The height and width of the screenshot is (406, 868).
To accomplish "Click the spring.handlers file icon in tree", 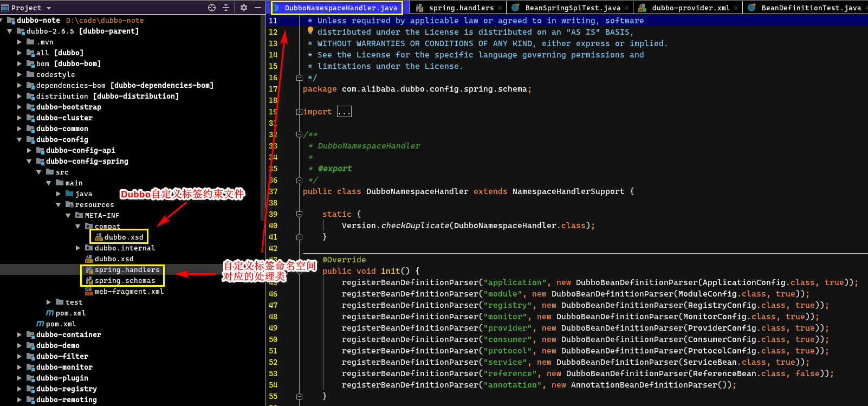I will point(89,270).
